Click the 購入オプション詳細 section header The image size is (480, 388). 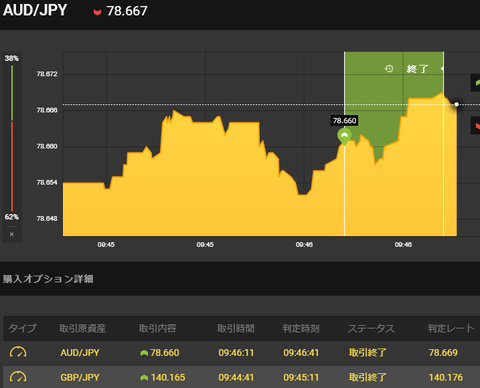tap(48, 279)
